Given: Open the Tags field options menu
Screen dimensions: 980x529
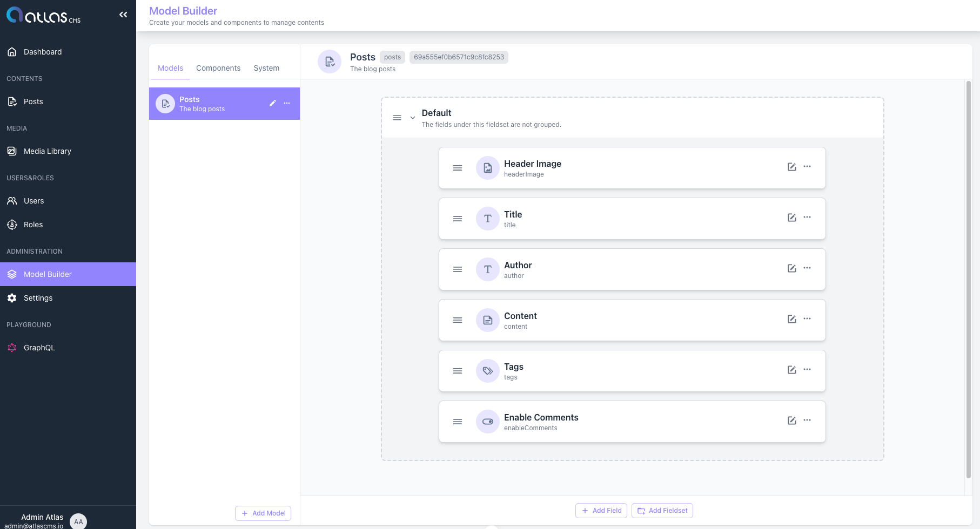Looking at the screenshot, I should [x=807, y=369].
